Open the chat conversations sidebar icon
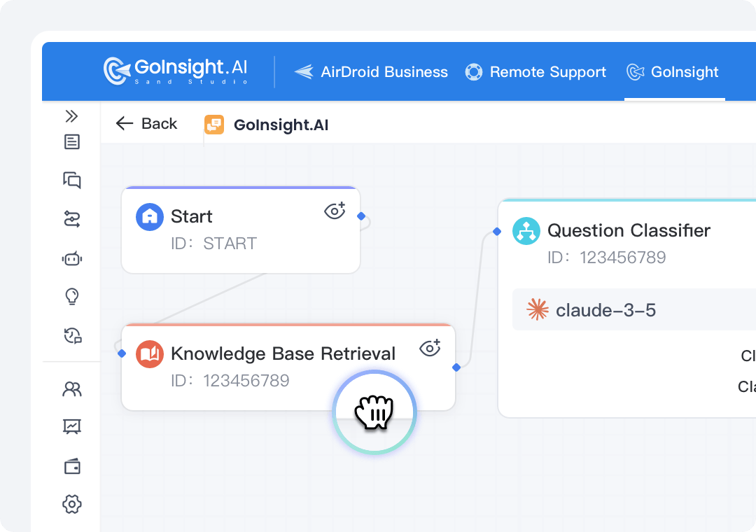This screenshot has height=532, width=756. coord(71,181)
